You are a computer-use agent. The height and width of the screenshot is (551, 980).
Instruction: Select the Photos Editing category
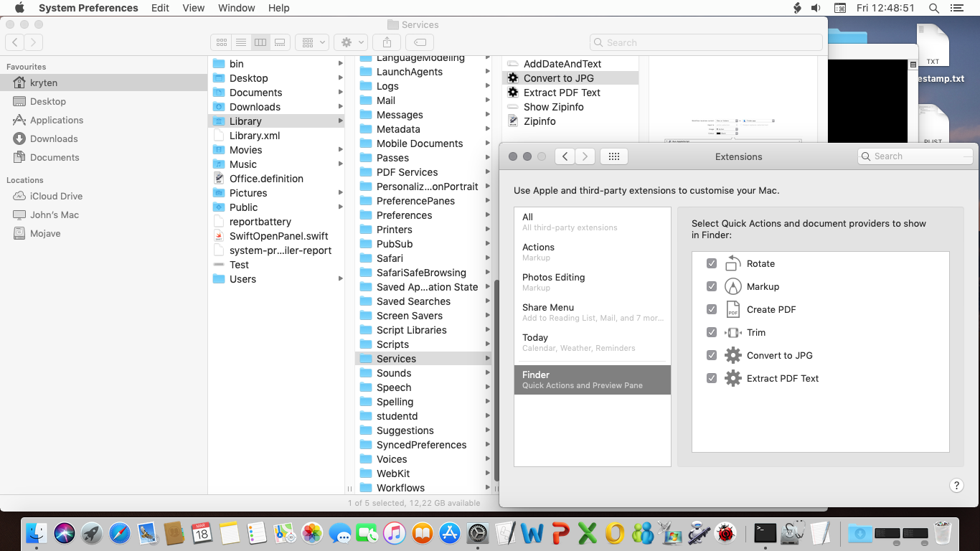(593, 282)
